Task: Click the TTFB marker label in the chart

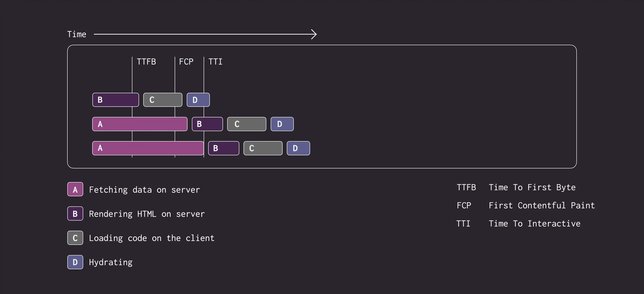Action: click(146, 62)
